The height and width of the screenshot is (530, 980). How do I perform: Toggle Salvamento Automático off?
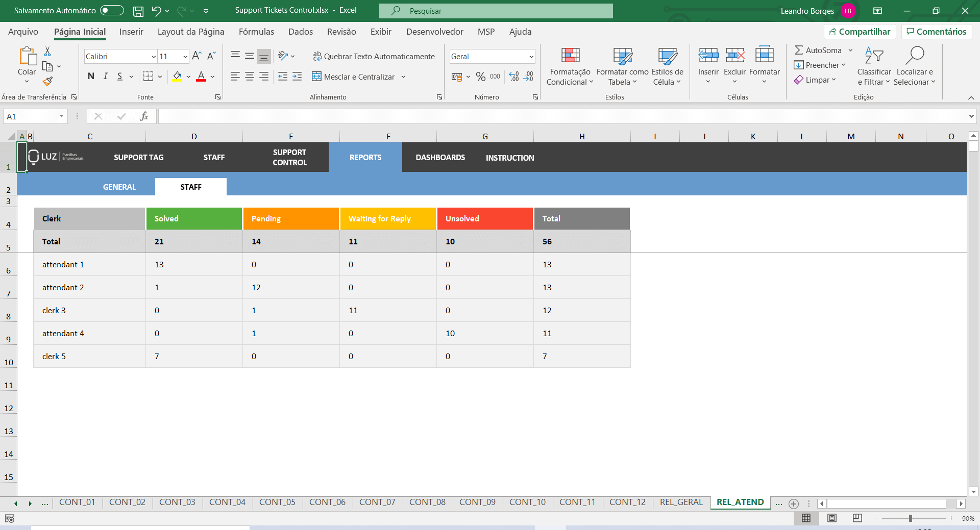pyautogui.click(x=111, y=10)
